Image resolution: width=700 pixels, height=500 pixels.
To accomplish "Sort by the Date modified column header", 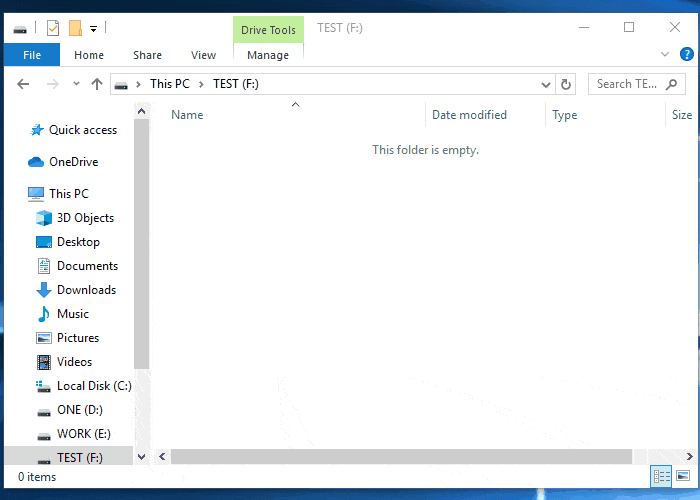I will click(x=469, y=115).
